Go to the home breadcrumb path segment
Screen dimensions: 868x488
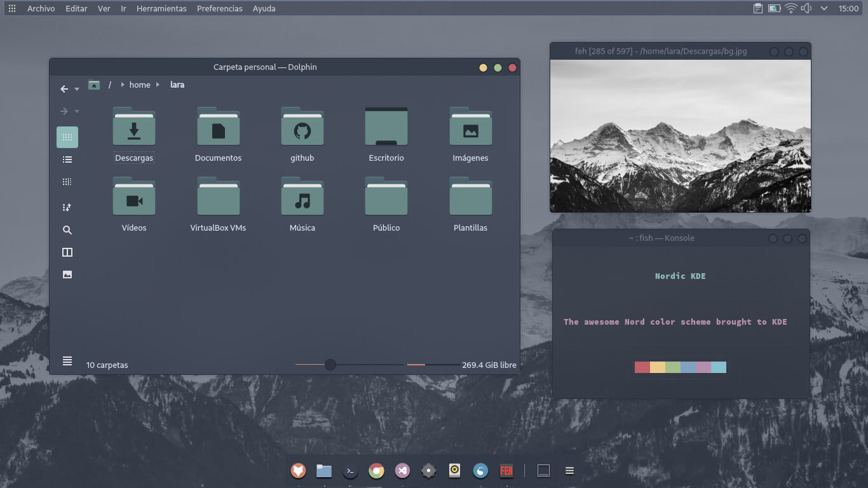click(x=140, y=85)
